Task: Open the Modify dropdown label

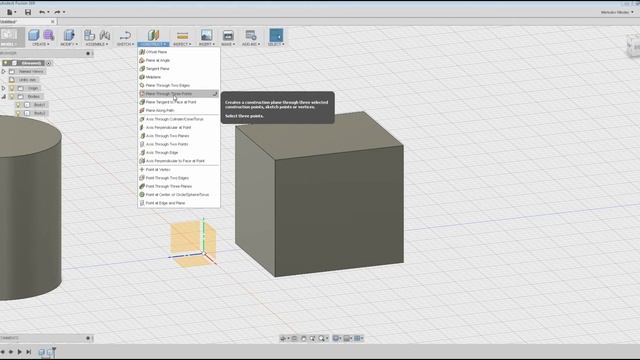Action: point(69,44)
